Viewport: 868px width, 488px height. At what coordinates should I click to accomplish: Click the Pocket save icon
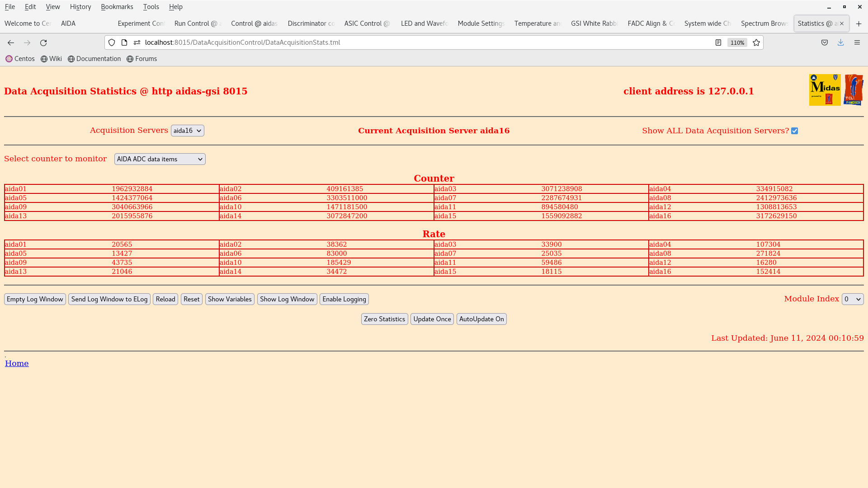pyautogui.click(x=825, y=42)
